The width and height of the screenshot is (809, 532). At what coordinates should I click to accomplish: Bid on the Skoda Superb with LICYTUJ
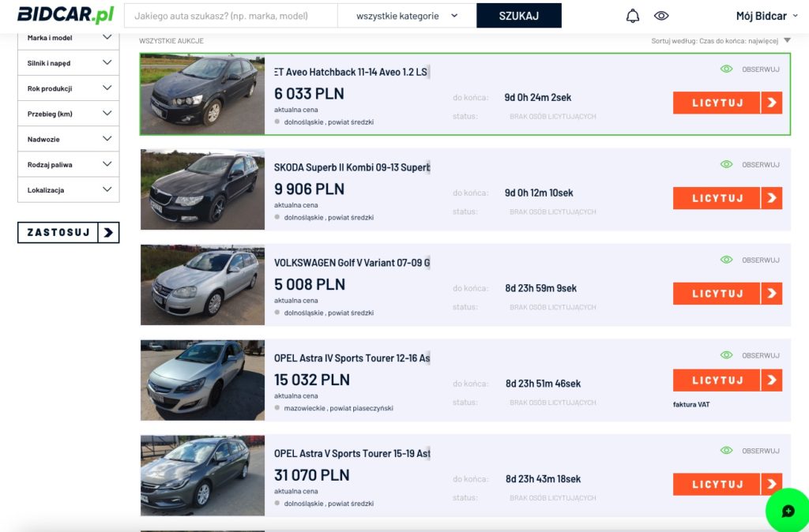[717, 198]
